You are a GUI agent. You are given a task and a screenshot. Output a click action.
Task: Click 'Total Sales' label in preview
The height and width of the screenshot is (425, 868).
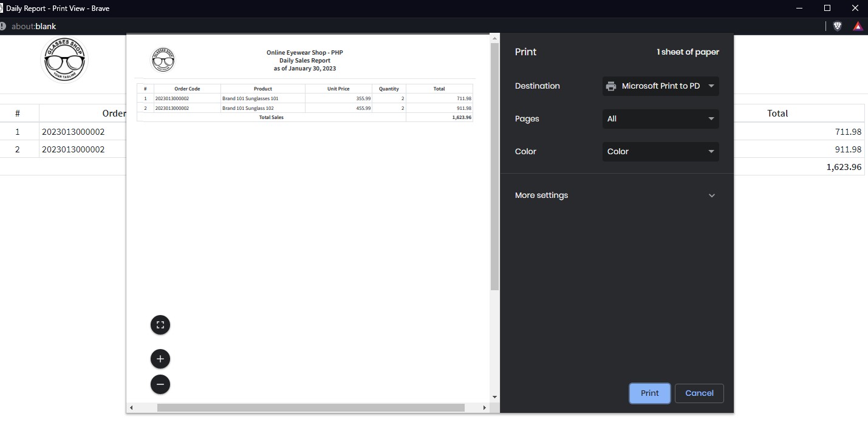click(272, 117)
